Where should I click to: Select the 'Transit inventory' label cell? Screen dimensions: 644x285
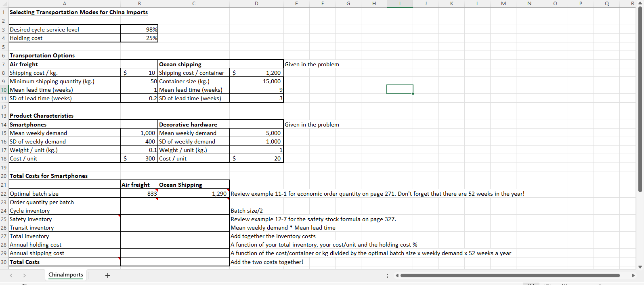point(65,228)
